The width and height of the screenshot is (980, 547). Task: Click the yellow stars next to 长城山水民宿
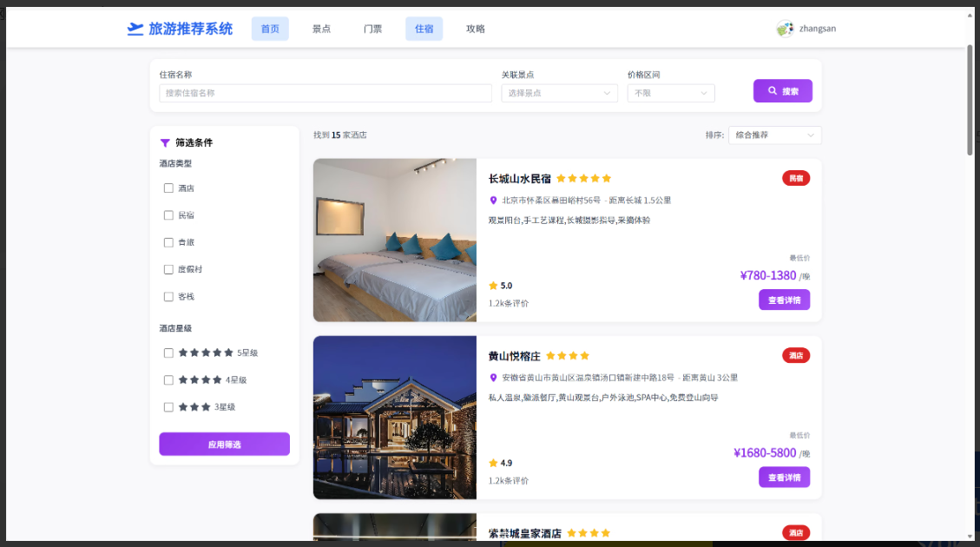(584, 178)
